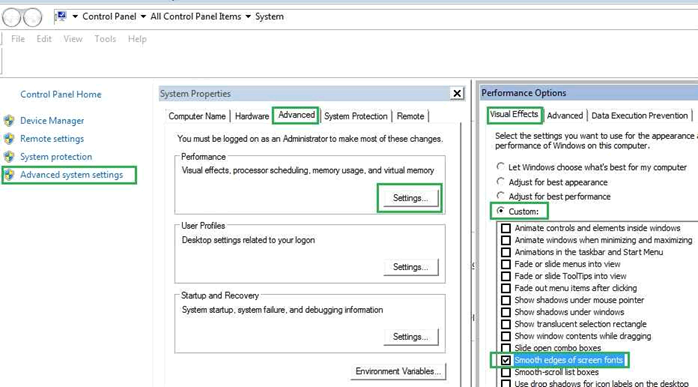Enable Show shadows under mouse pointer
This screenshot has height=387, width=698.
[x=506, y=301]
